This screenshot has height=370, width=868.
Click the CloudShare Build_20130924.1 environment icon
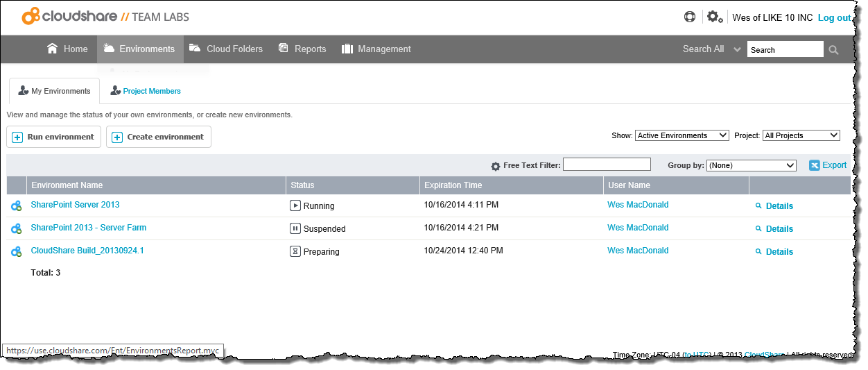(x=16, y=251)
